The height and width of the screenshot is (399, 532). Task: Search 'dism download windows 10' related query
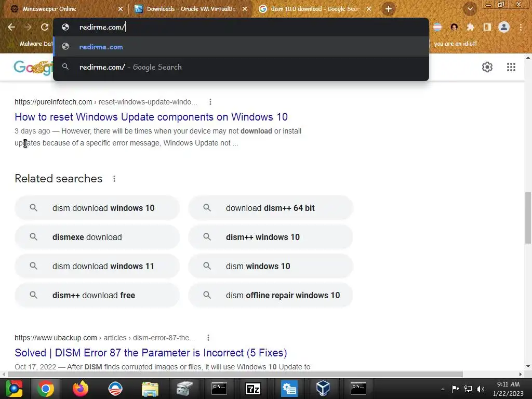tap(97, 208)
